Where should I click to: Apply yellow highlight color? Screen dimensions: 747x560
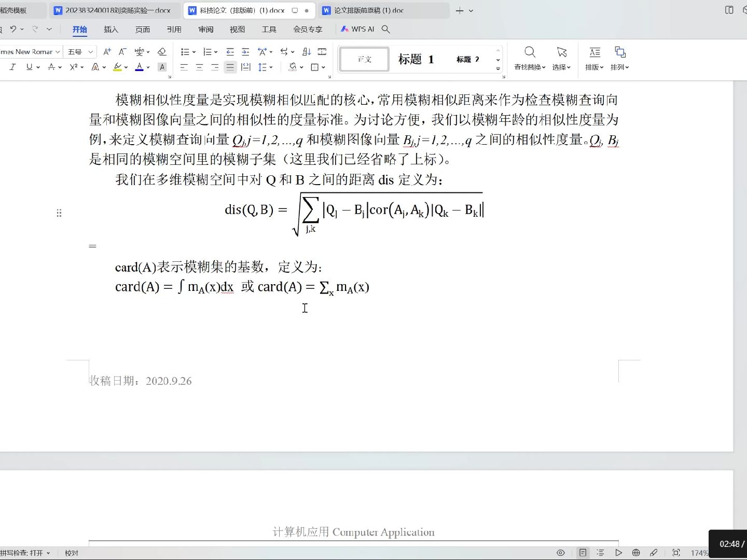pyautogui.click(x=118, y=67)
